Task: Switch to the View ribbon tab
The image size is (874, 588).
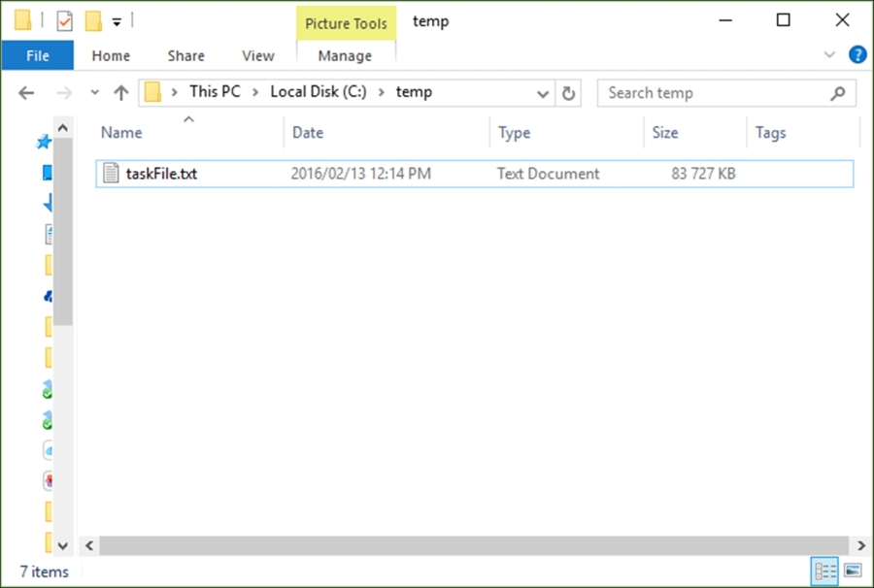Action: [x=258, y=55]
